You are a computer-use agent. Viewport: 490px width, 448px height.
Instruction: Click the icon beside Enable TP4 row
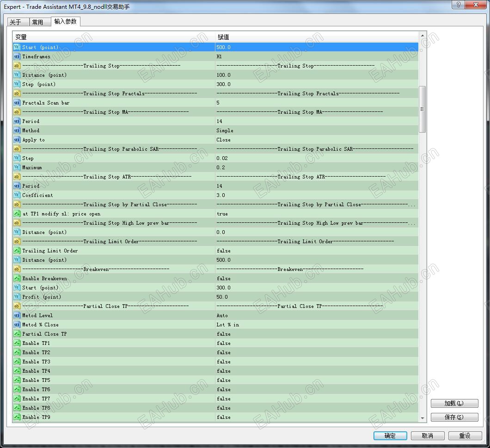click(17, 371)
